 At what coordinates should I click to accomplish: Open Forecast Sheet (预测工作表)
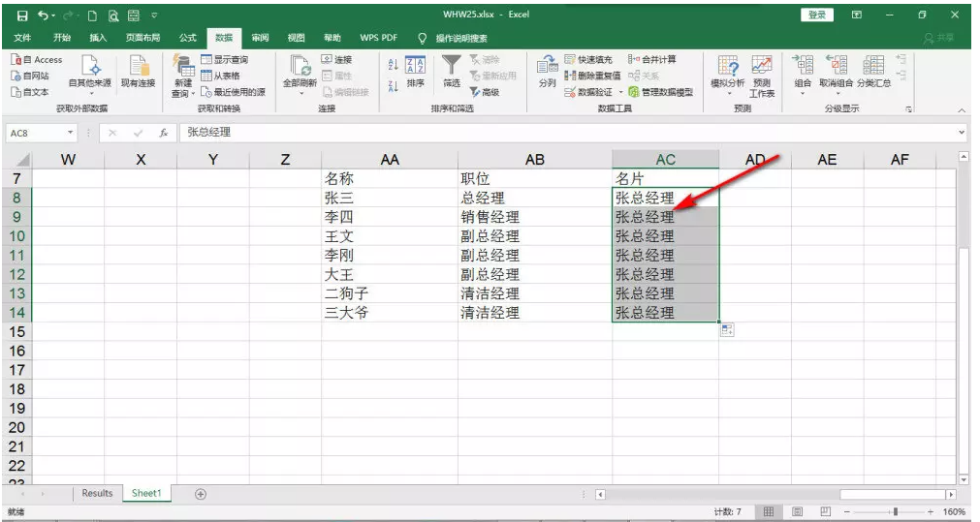761,74
